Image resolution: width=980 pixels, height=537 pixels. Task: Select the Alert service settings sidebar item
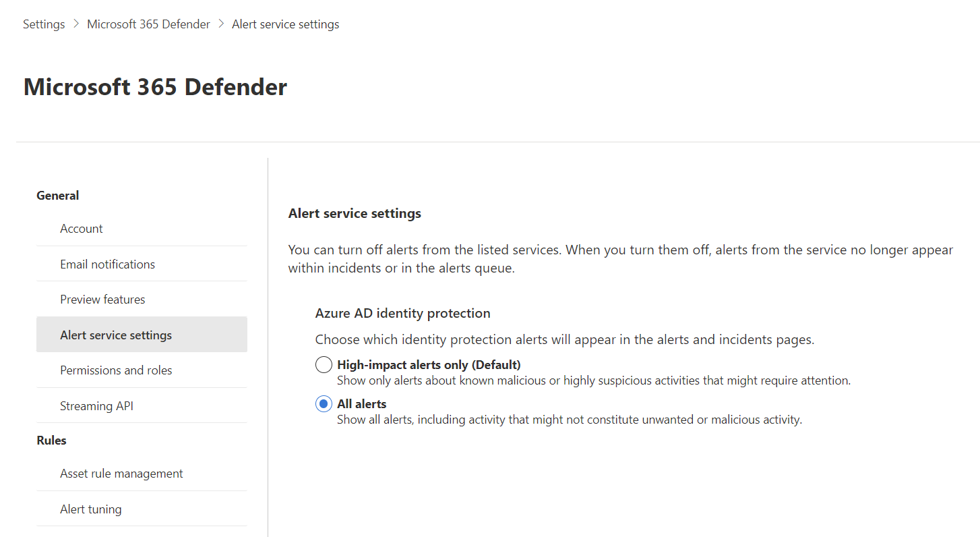116,334
